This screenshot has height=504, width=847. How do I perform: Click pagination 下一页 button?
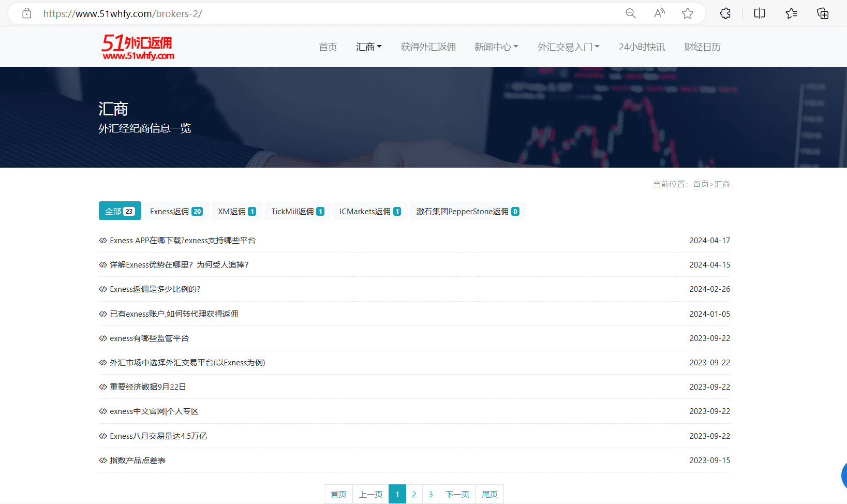point(457,494)
